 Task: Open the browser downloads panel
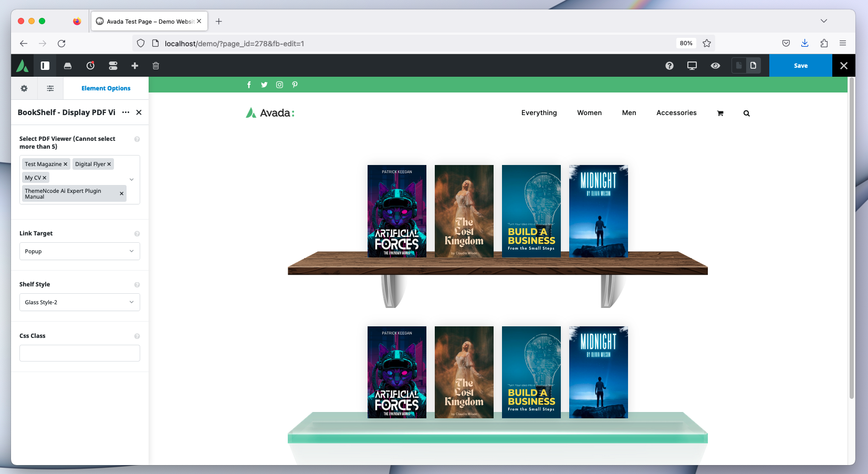pyautogui.click(x=804, y=44)
